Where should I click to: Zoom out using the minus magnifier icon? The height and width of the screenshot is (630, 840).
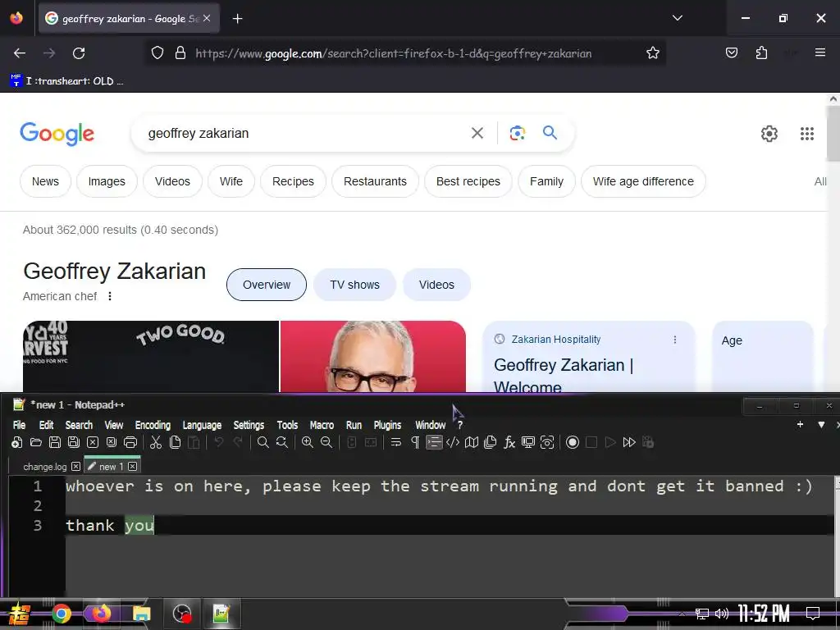[326, 442]
